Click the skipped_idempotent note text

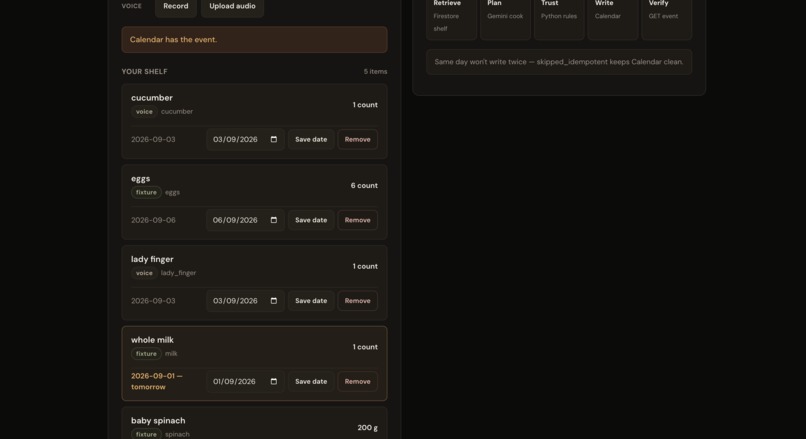point(559,62)
